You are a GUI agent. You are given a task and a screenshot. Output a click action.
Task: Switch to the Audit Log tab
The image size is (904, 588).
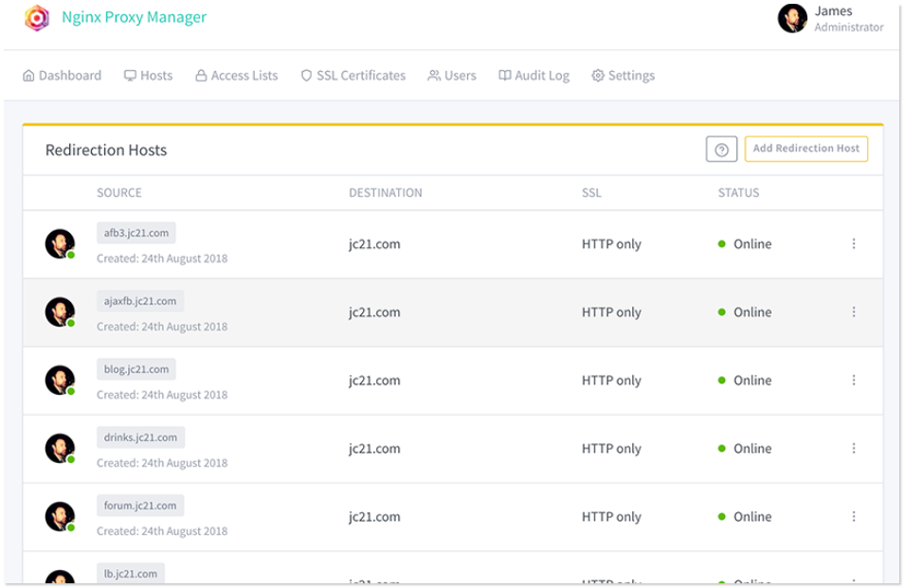pos(533,76)
